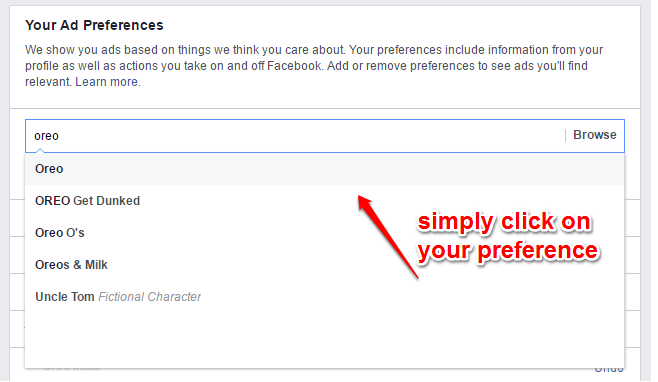Click the typed text oreo in field

click(46, 136)
